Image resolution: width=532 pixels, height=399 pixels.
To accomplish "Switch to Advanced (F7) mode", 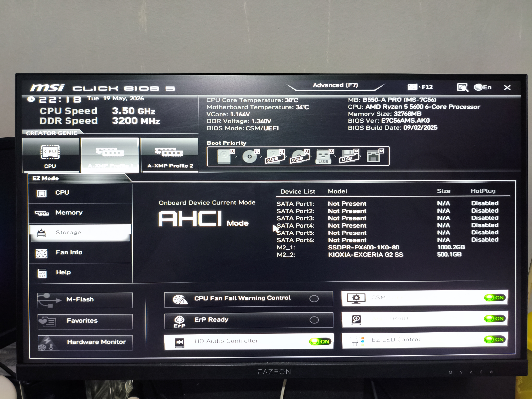I will (335, 85).
